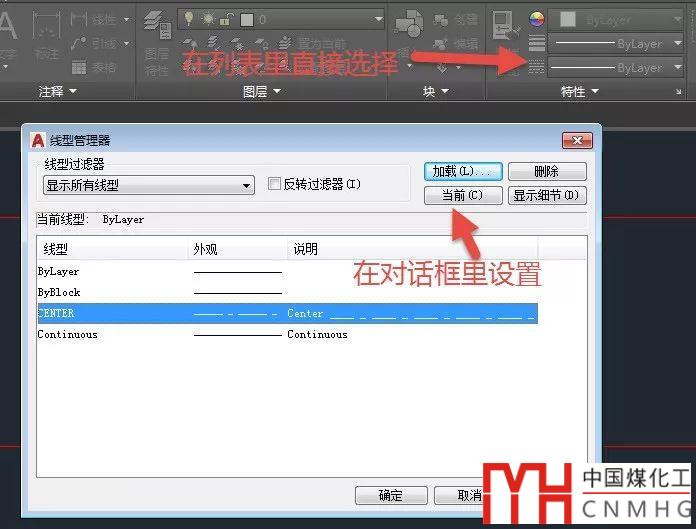Screen dimensions: 696x529
Task: Open Layer Properties (图层特性) icon
Action: click(157, 42)
